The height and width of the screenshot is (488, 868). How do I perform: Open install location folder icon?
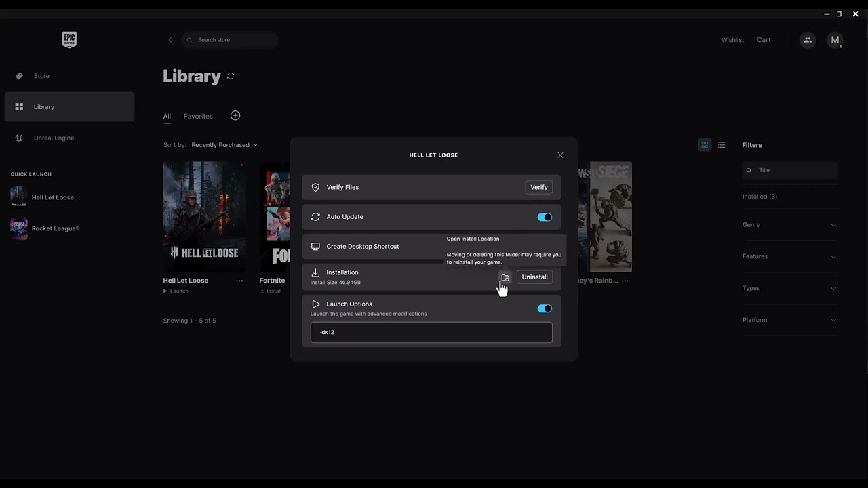505,277
